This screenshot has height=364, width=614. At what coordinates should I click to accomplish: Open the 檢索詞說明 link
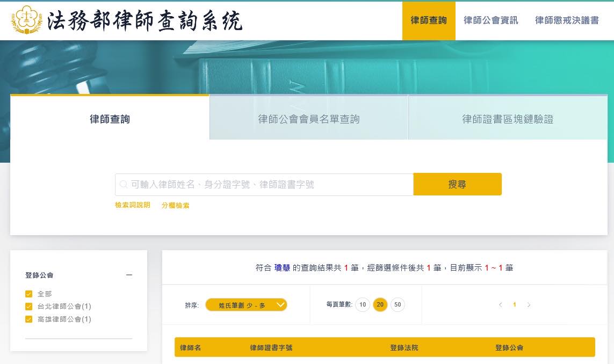tap(132, 205)
